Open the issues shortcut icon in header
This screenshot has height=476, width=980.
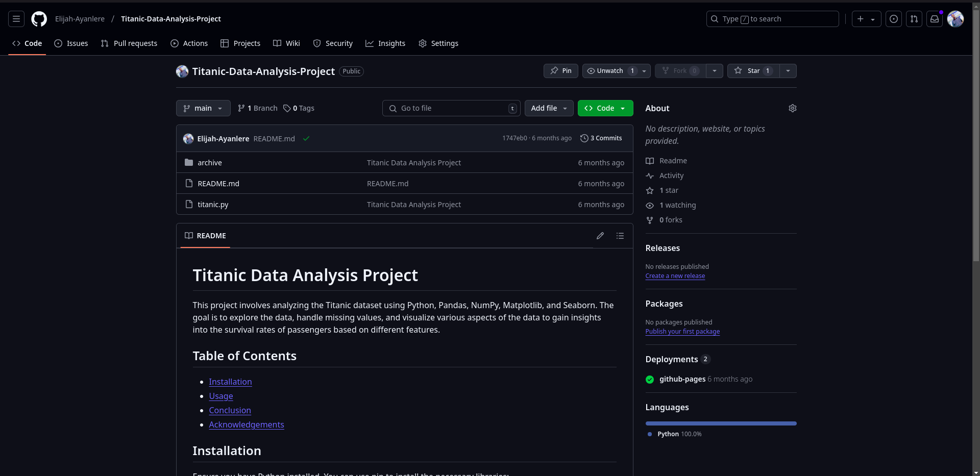893,19
